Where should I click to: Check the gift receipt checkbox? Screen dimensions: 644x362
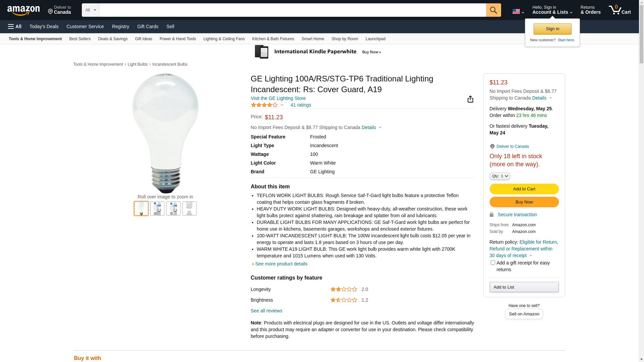coord(493,263)
